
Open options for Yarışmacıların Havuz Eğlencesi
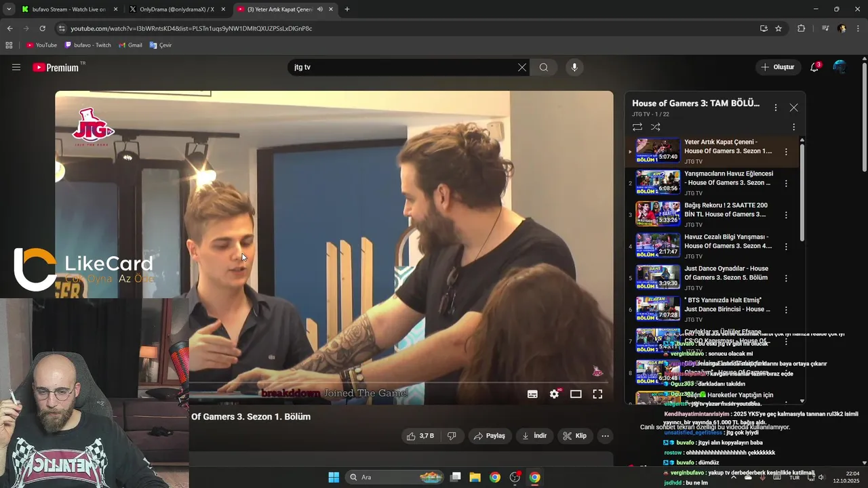coord(786,184)
